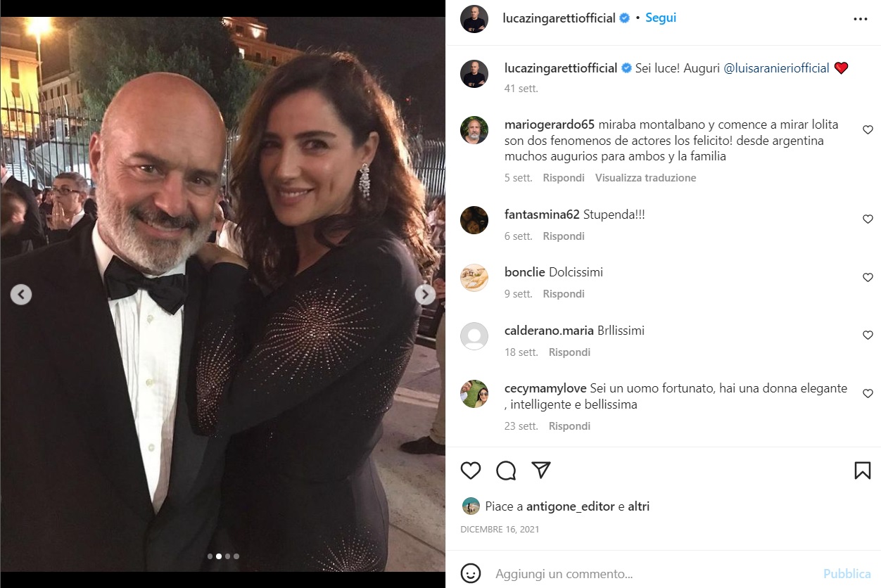
Task: Go to the previous photo arrow
Action: (21, 295)
